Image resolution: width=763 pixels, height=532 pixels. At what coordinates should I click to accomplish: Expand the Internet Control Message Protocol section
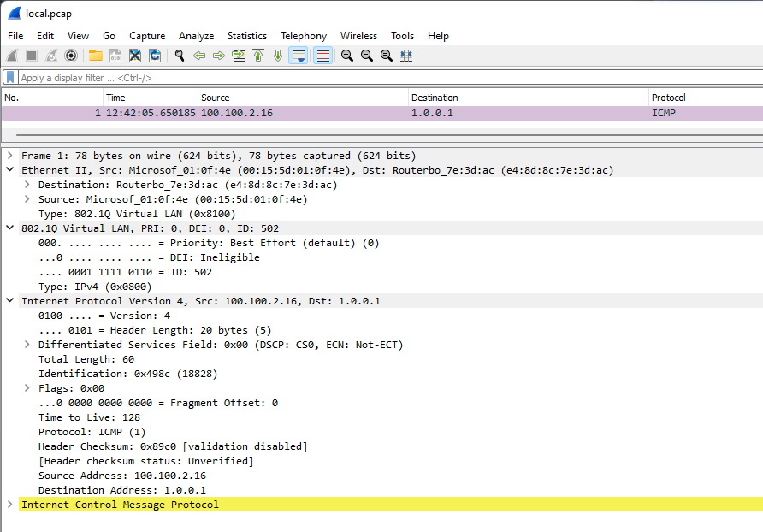[x=11, y=504]
